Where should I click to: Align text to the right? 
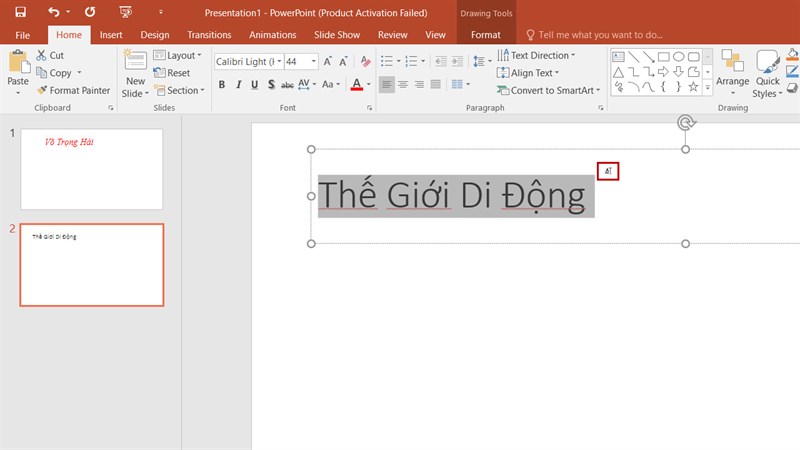pyautogui.click(x=419, y=84)
